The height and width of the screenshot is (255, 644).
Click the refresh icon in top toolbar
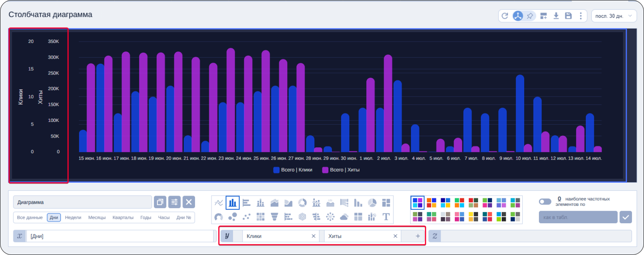point(505,16)
